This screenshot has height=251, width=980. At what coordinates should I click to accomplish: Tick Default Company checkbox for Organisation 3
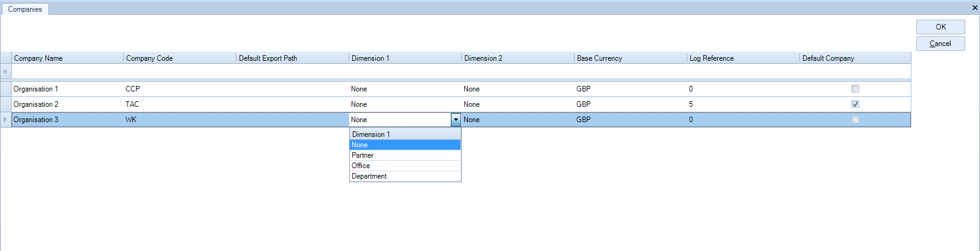[855, 120]
